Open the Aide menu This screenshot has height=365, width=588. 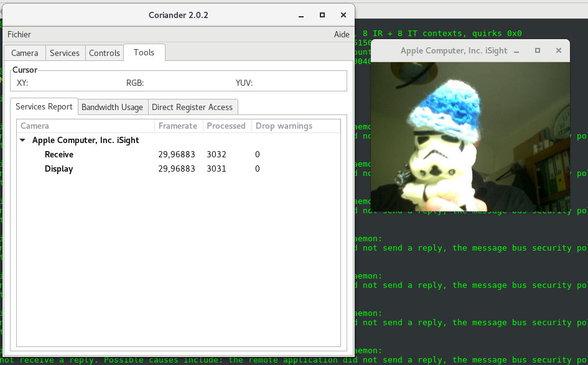(342, 34)
